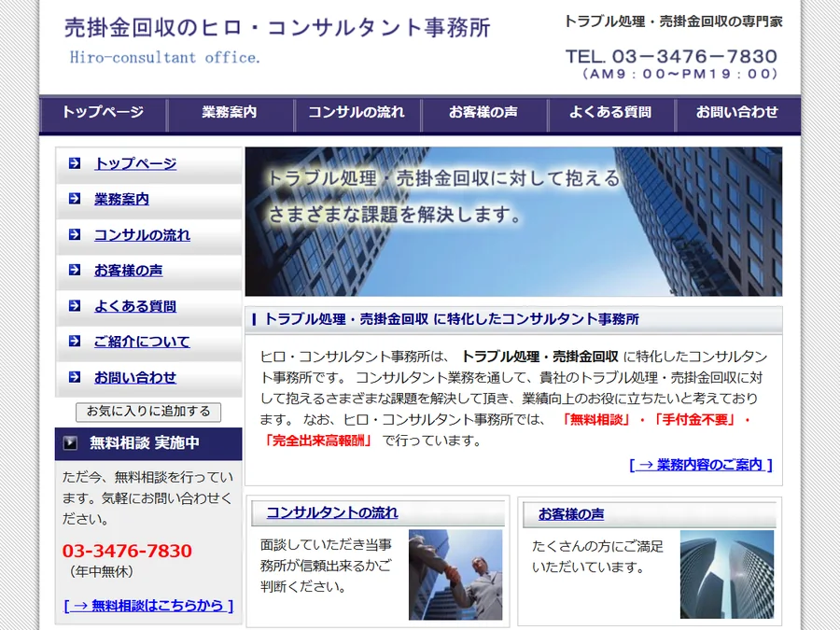Screen dimensions: 840x630
Task: Click the site title 売掛金回収のヒロ・コンサルタント事務所
Action: [x=277, y=28]
